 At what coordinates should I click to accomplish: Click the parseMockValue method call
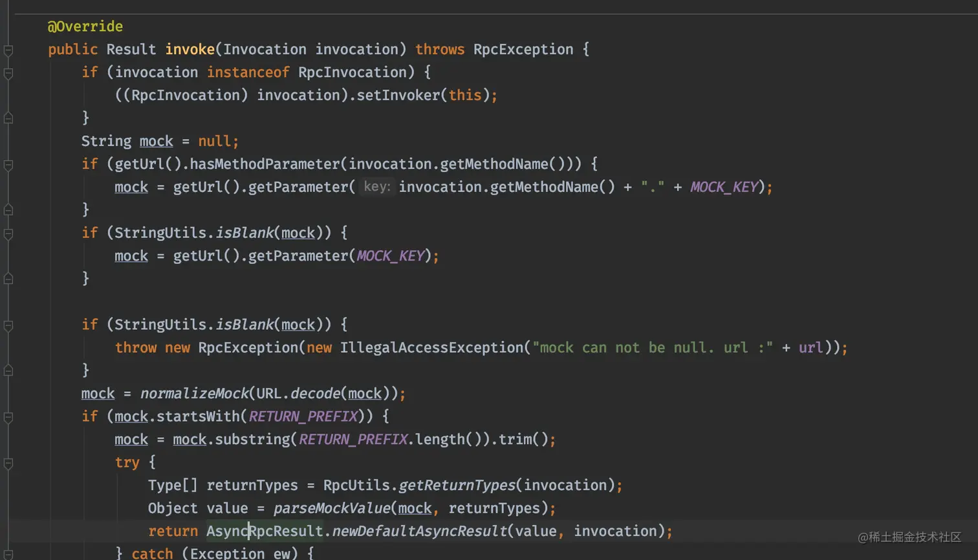coord(331,508)
